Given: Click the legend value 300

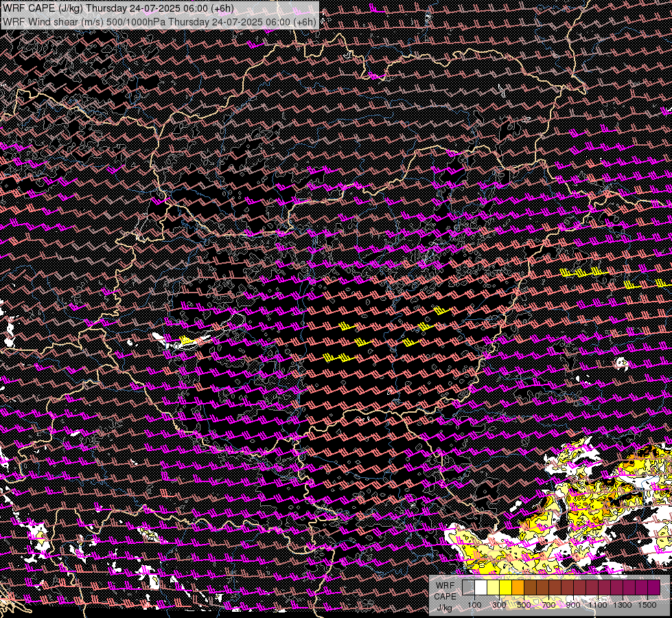Looking at the screenshot, I should [x=499, y=605].
